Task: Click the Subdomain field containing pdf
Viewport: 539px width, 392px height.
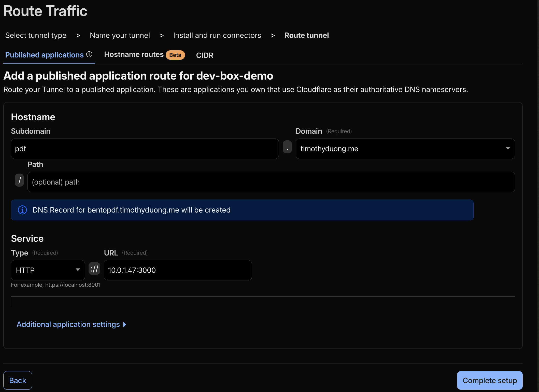Action: (x=145, y=149)
